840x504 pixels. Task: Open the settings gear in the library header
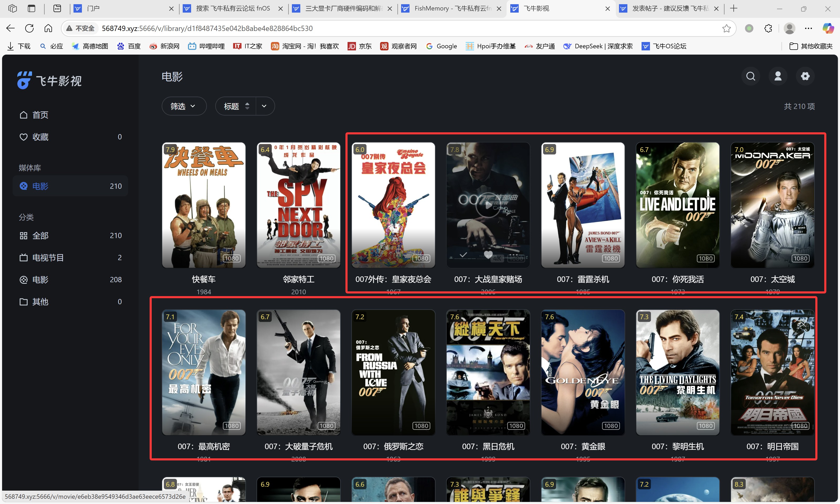pos(805,76)
